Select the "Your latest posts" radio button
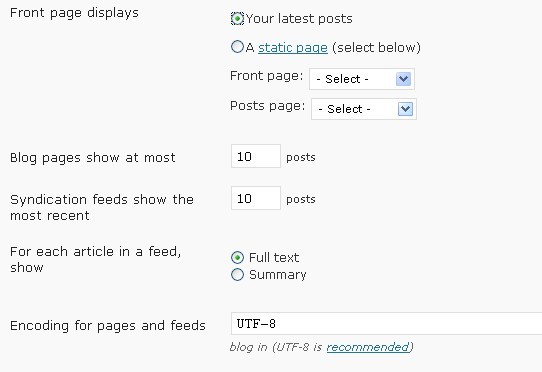This screenshot has width=542, height=372. 237,18
